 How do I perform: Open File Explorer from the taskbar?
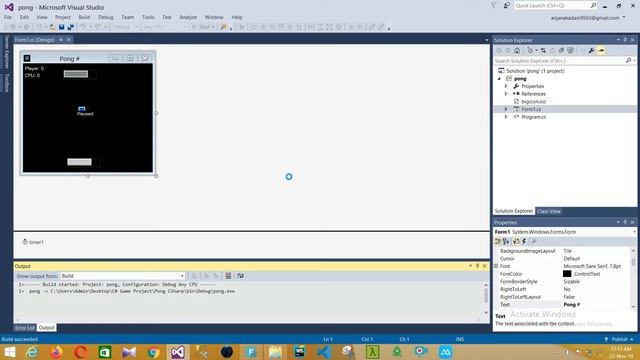tap(275, 352)
